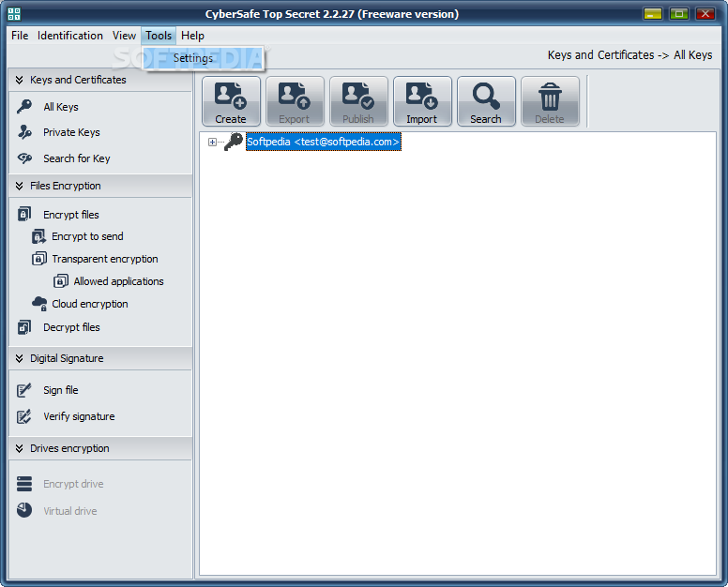Screen dimensions: 728x587
Task: Click the Export key toolbar button
Action: point(295,101)
